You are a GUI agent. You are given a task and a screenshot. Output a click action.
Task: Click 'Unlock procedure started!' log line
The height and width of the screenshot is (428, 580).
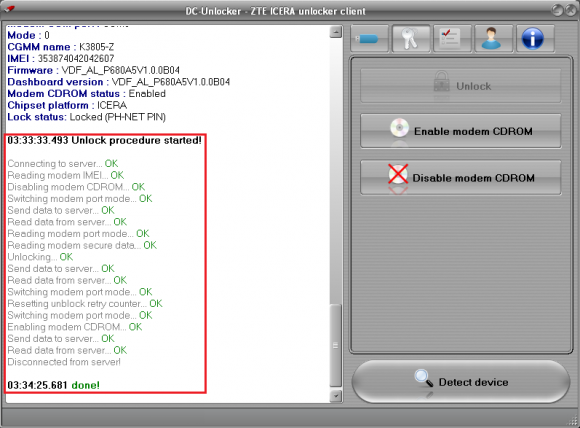104,140
